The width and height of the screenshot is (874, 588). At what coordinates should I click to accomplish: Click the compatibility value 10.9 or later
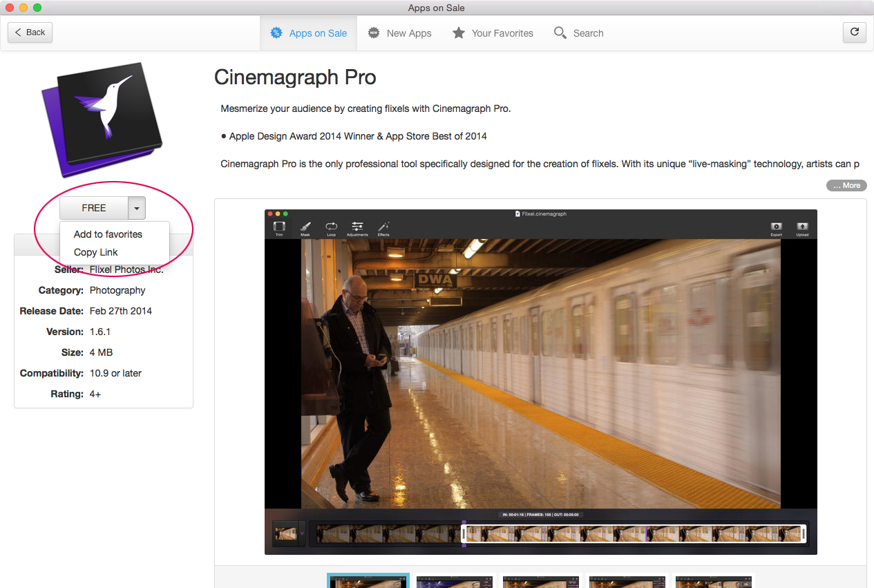(x=115, y=373)
